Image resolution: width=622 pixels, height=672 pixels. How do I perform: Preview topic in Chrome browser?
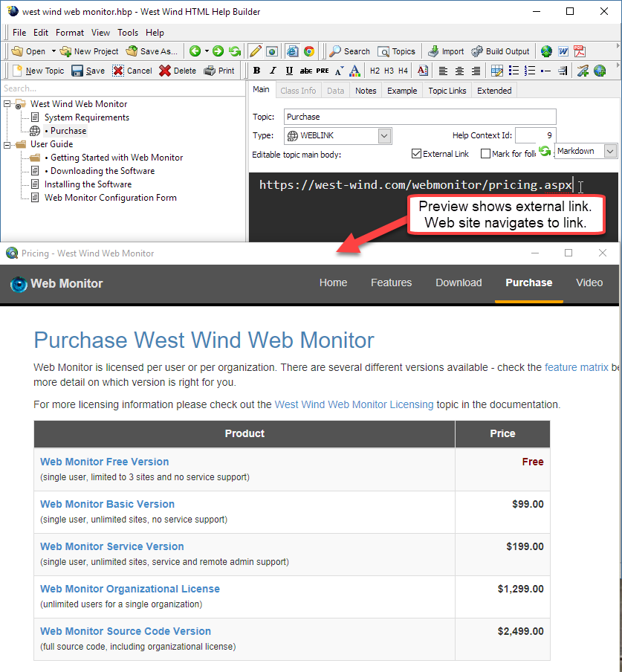(309, 51)
